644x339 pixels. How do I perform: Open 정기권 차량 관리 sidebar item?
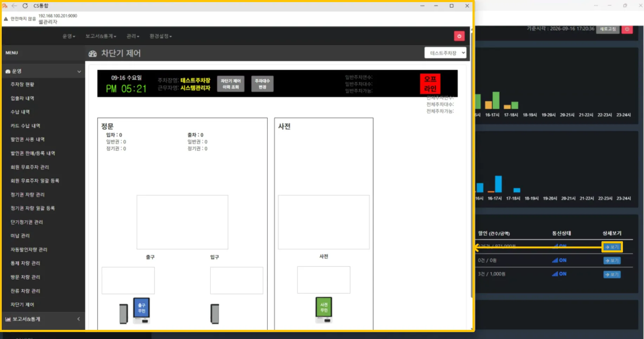[27, 194]
